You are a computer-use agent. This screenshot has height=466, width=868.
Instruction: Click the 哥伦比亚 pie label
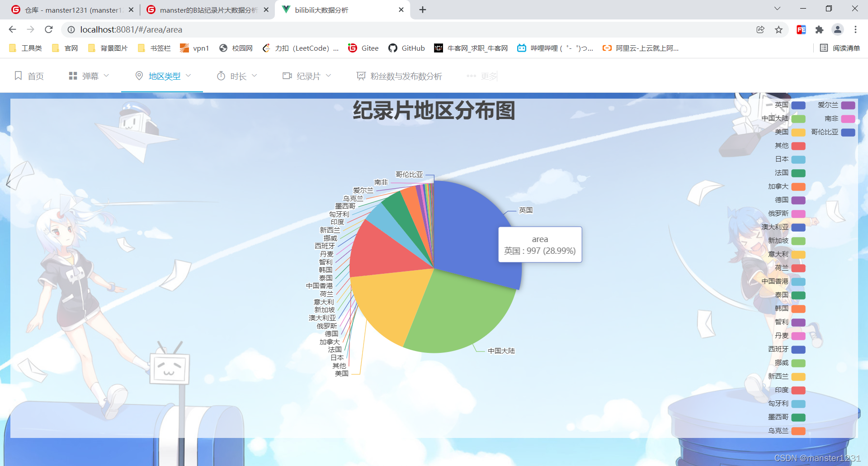(x=409, y=174)
